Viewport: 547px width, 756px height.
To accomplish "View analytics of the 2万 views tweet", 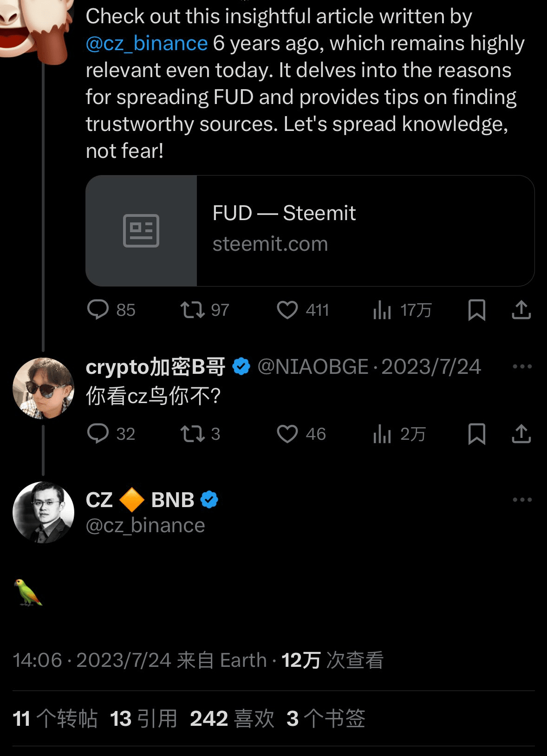I will click(382, 434).
